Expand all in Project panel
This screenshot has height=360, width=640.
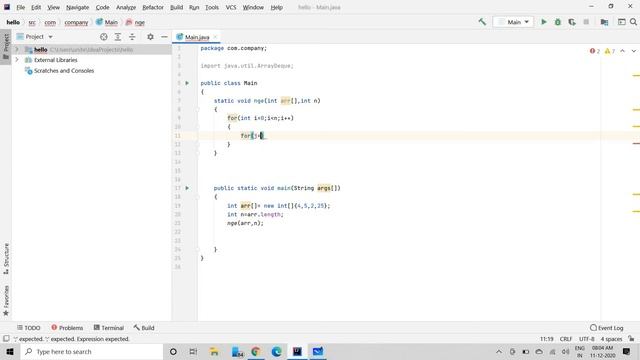118,37
